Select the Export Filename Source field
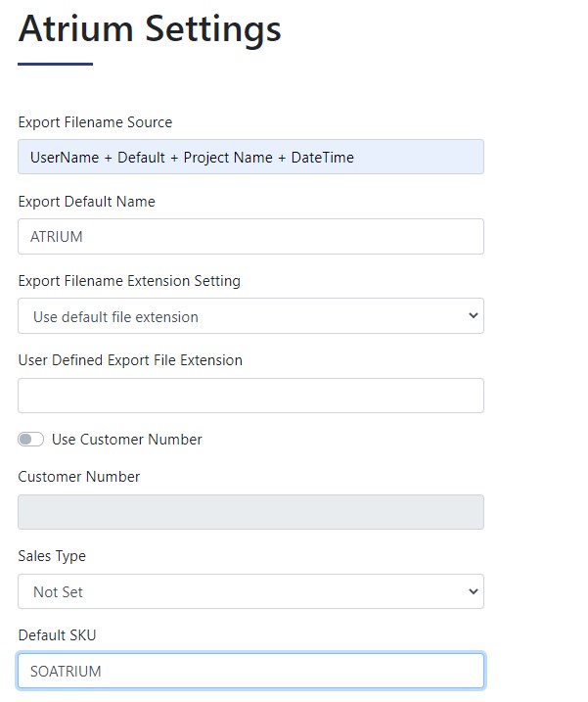The height and width of the screenshot is (702, 588). 250,157
